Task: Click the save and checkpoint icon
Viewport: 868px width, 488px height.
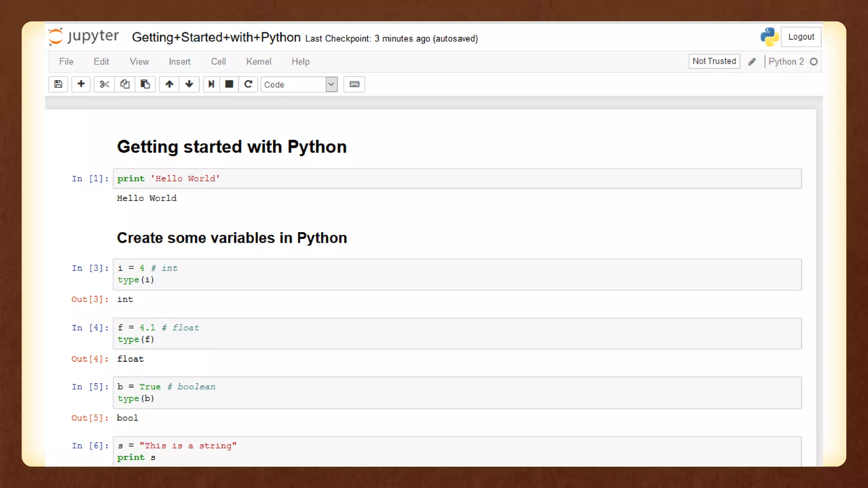Action: pos(58,84)
